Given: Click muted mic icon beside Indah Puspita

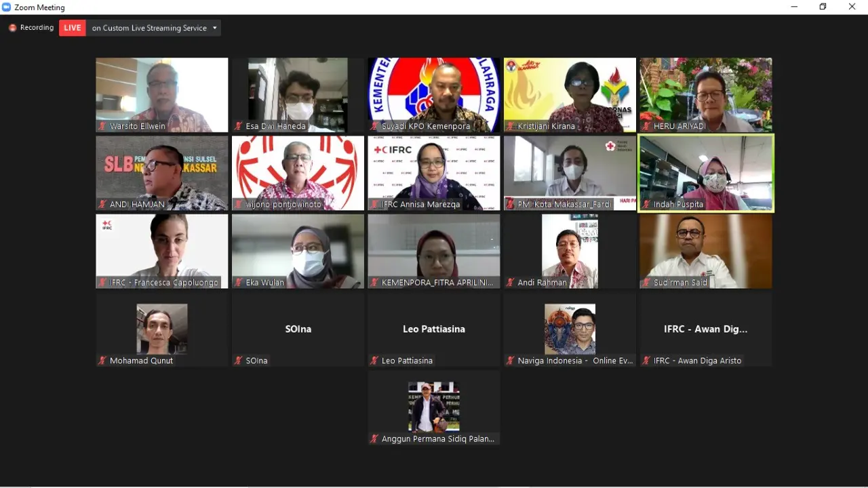Looking at the screenshot, I should (646, 204).
